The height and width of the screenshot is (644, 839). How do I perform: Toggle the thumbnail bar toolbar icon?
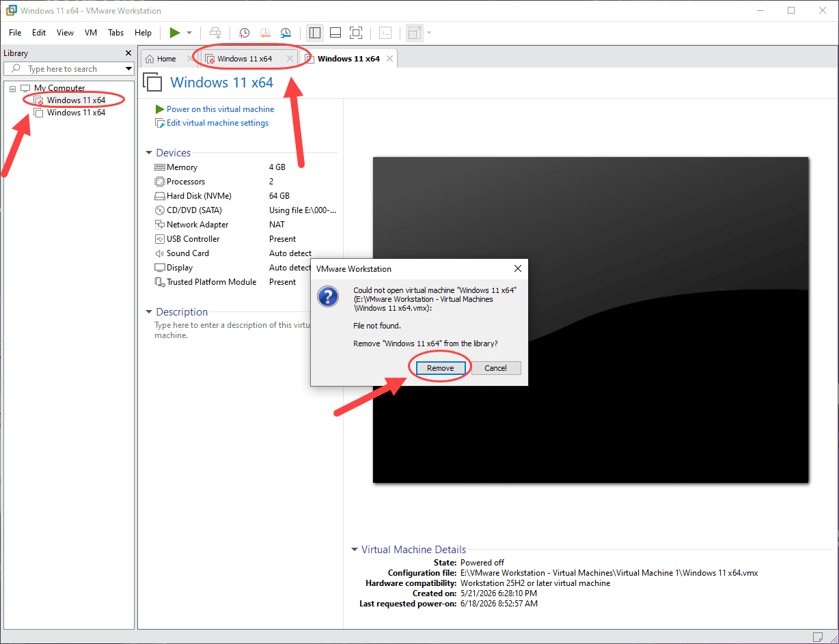pos(335,33)
